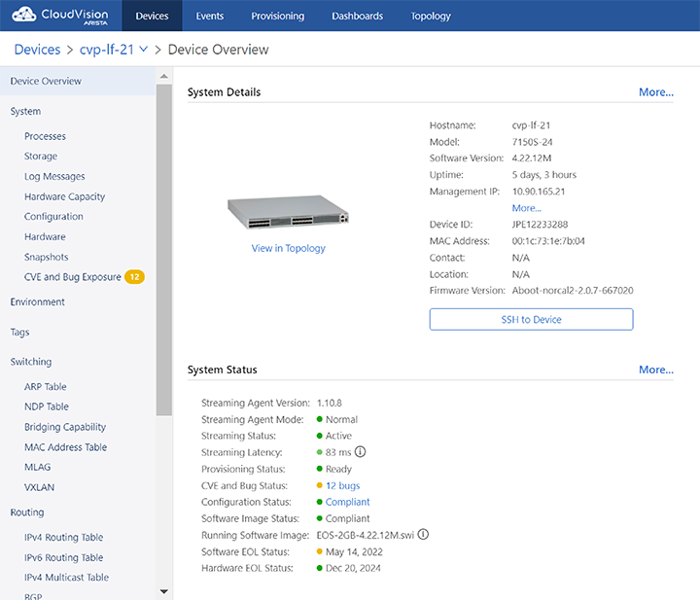Select Routing section

tap(27, 512)
